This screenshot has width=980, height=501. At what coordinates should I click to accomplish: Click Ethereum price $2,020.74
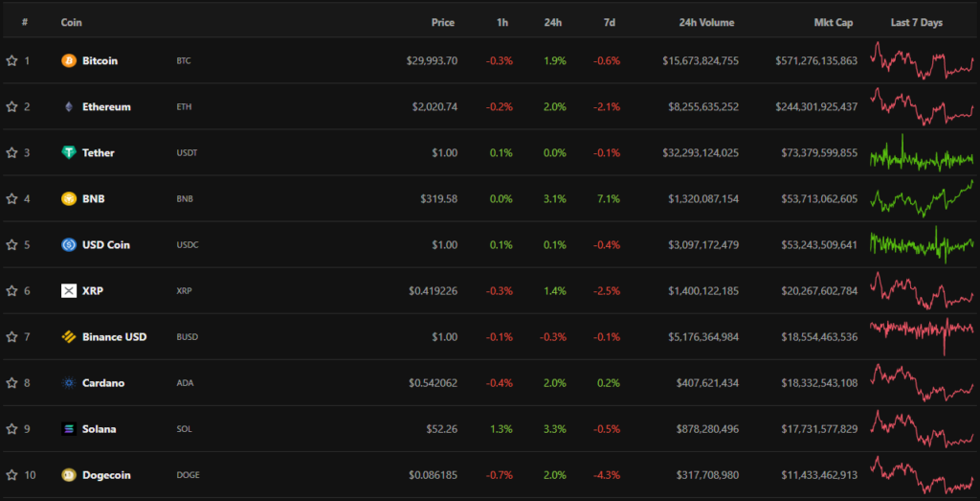[x=435, y=107]
